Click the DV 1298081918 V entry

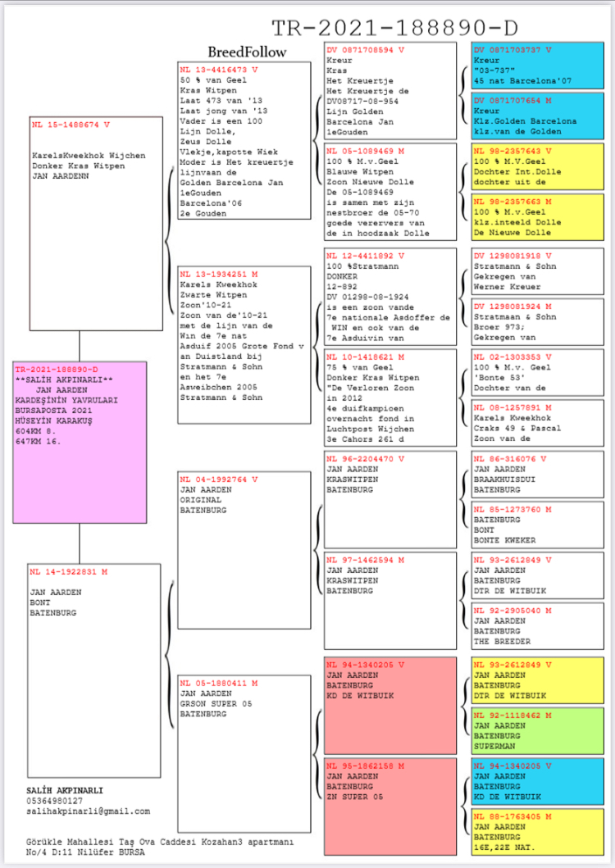[x=537, y=271]
